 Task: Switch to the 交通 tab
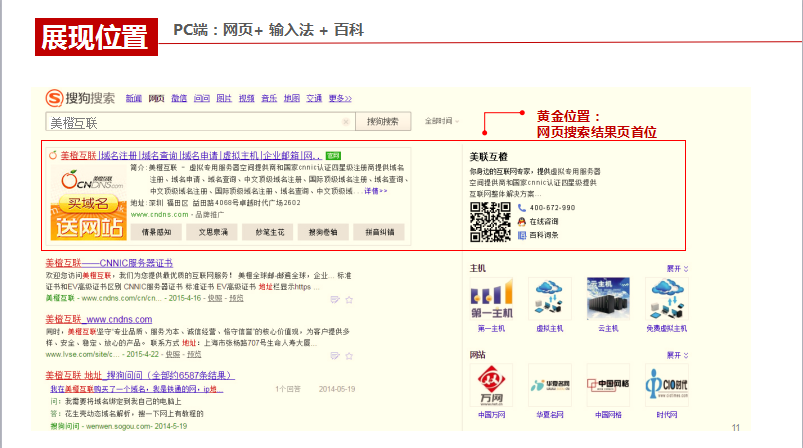pyautogui.click(x=314, y=98)
